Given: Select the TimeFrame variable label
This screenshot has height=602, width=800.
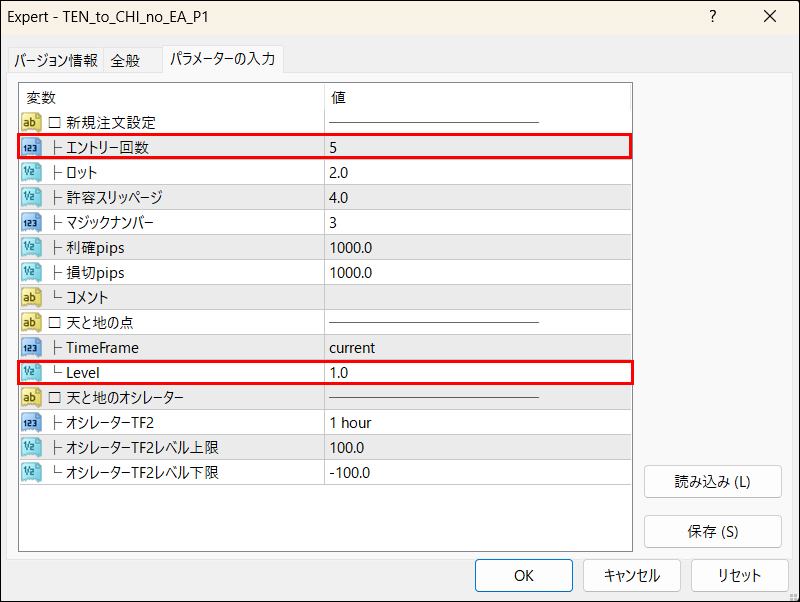Looking at the screenshot, I should (103, 347).
